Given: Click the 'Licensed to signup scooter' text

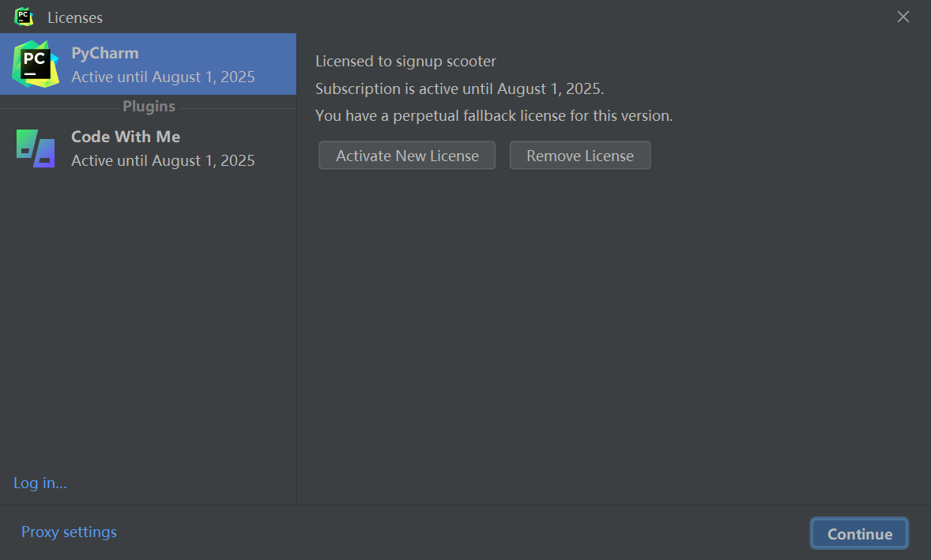Looking at the screenshot, I should pyautogui.click(x=405, y=61).
